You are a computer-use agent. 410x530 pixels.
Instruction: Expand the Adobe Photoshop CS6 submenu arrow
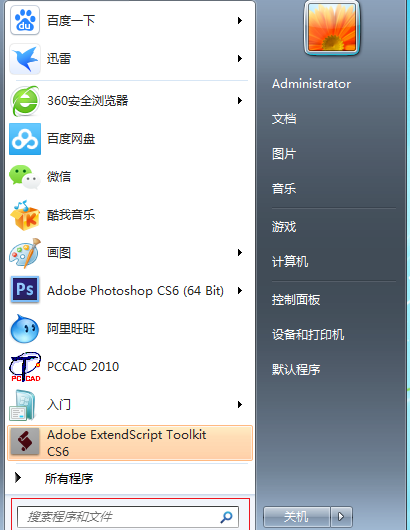240,290
